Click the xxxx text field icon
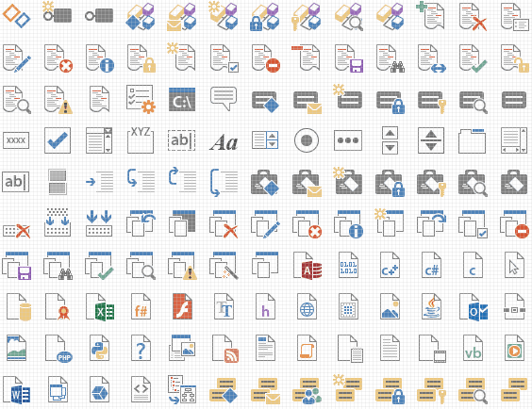 [16, 140]
